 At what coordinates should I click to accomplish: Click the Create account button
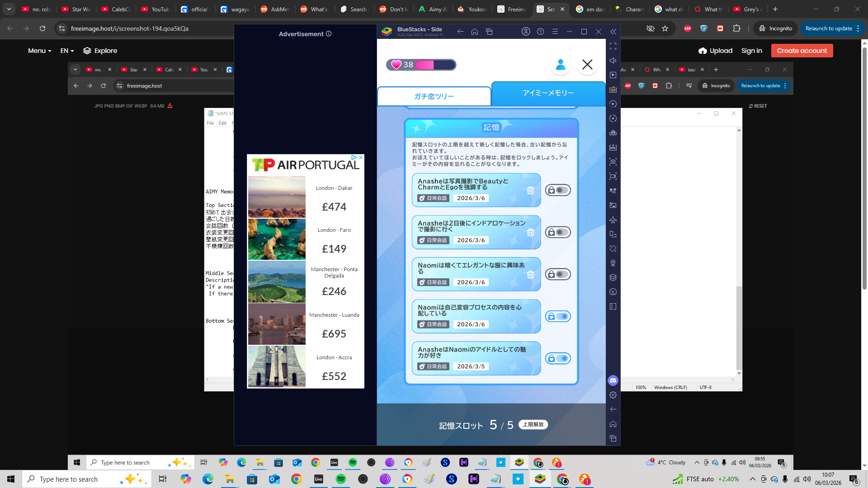click(x=802, y=51)
